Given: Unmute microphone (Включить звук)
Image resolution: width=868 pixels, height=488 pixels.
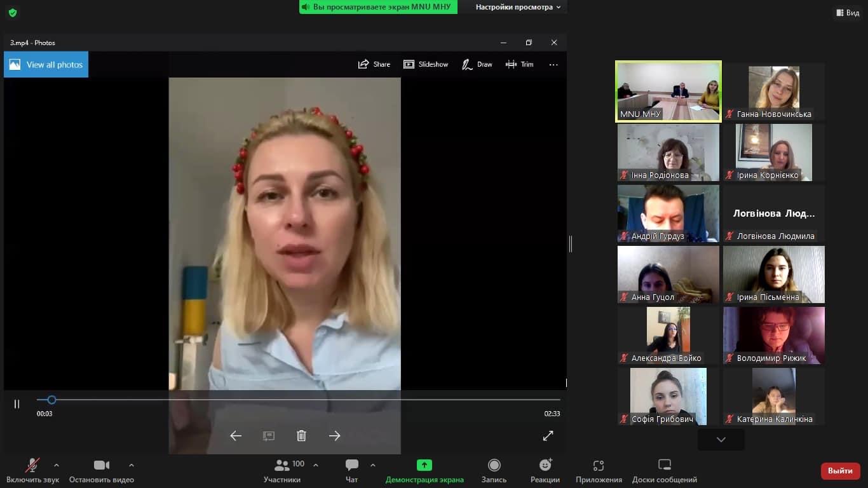Looking at the screenshot, I should click(32, 465).
